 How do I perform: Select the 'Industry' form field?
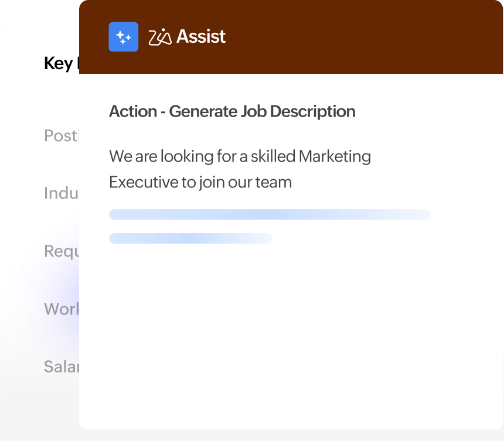click(61, 193)
